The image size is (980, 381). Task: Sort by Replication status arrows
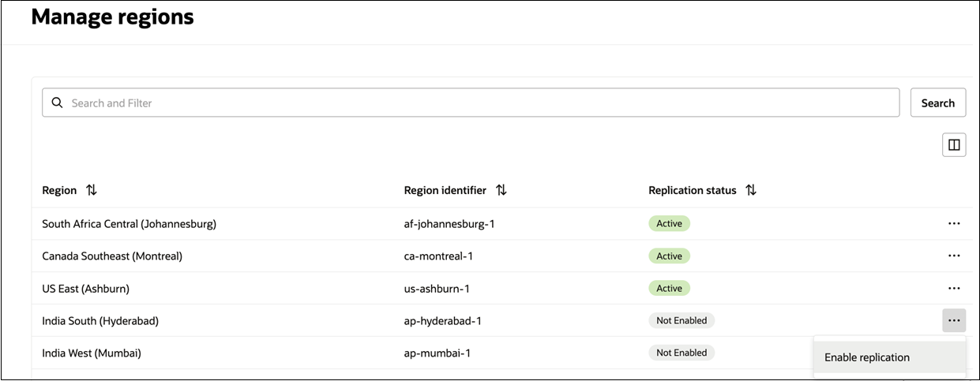751,190
